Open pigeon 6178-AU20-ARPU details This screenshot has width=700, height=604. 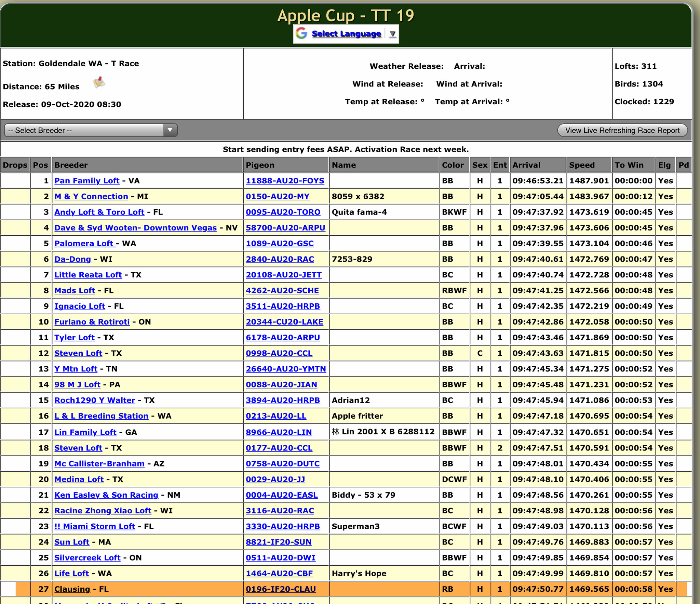click(x=283, y=338)
